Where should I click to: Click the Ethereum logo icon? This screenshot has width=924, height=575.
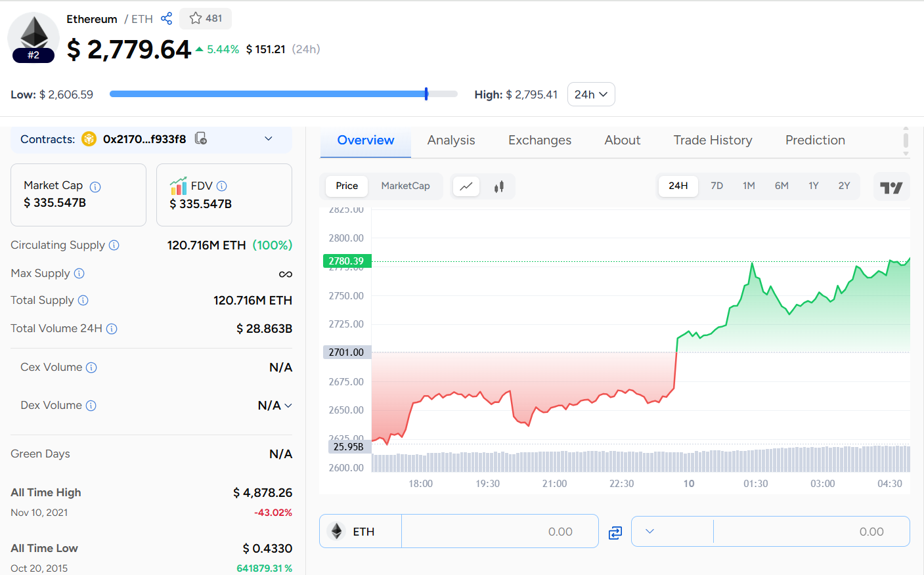(33, 33)
